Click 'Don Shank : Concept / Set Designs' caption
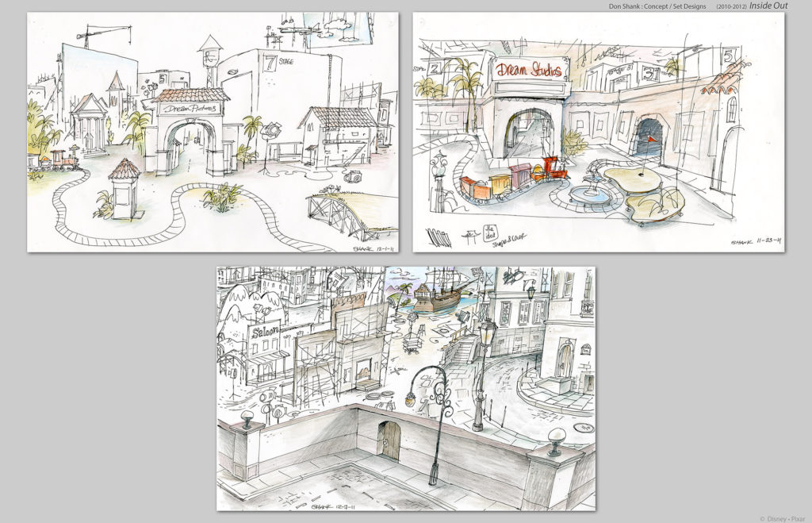This screenshot has height=523, width=812. pyautogui.click(x=657, y=6)
